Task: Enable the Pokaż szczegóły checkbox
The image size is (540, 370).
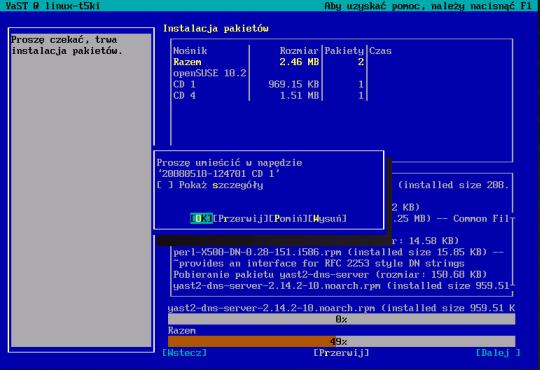Action: [x=210, y=185]
